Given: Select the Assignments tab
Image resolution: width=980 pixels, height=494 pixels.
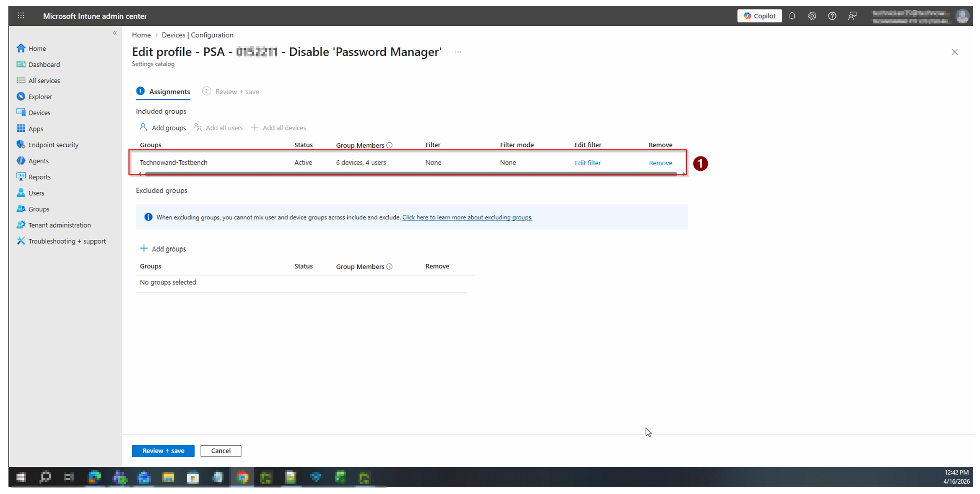Looking at the screenshot, I should click(163, 92).
